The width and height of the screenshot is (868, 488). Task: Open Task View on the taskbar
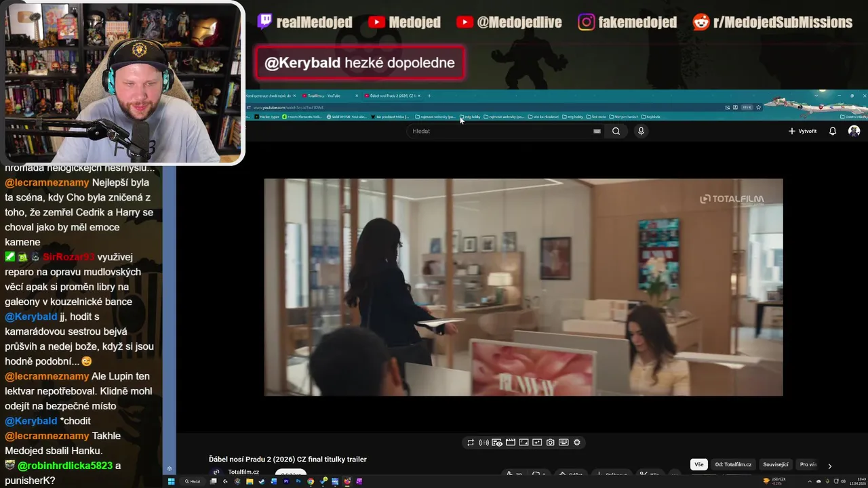tap(213, 481)
